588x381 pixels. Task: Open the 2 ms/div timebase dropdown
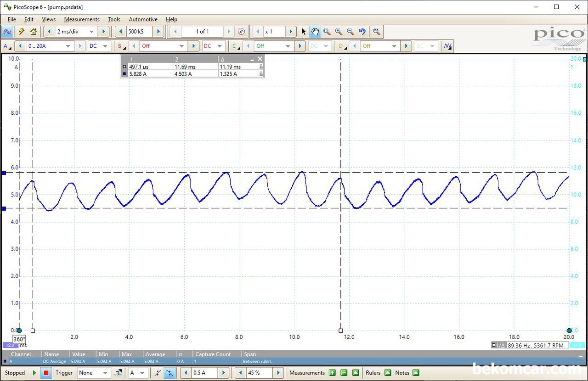point(76,32)
